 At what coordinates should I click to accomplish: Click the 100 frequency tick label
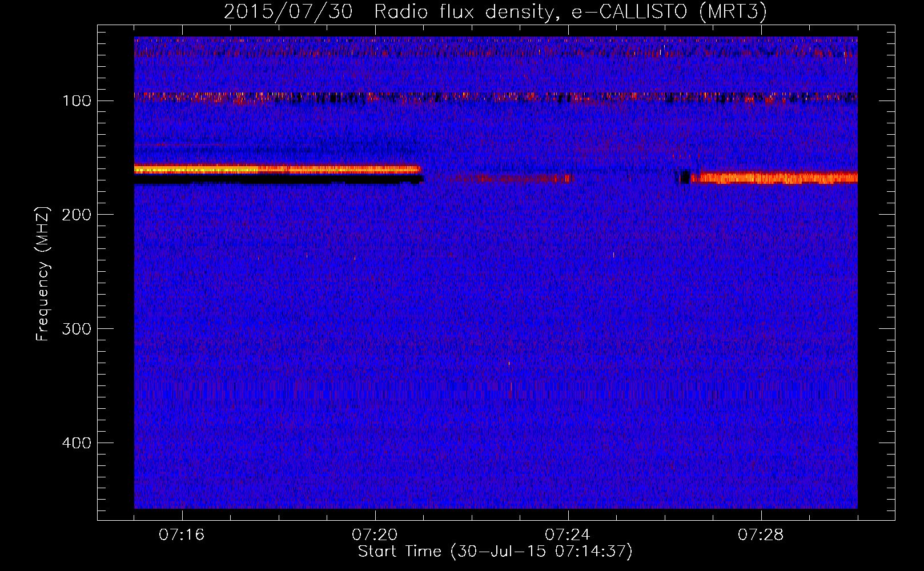click(77, 101)
